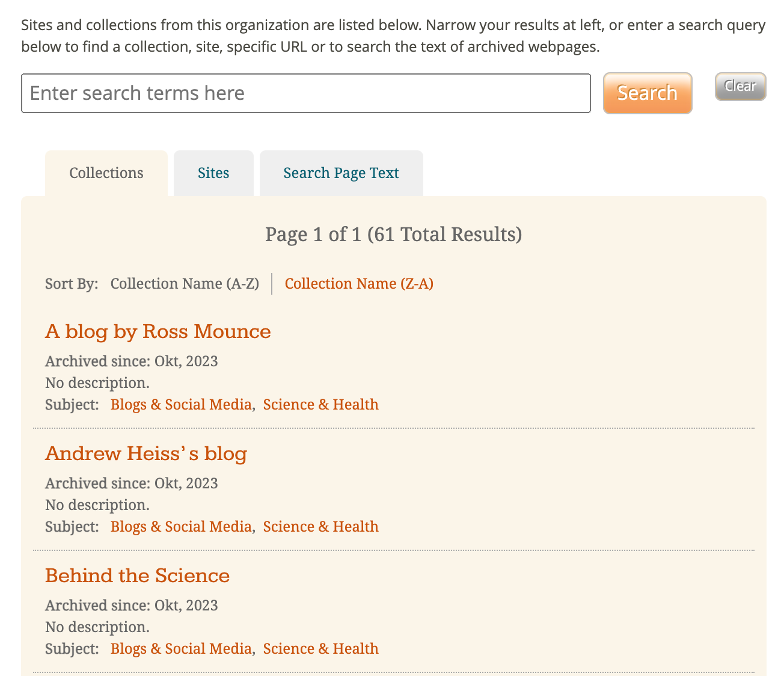784x676 pixels.
Task: Click the search terms input field
Action: click(x=305, y=93)
